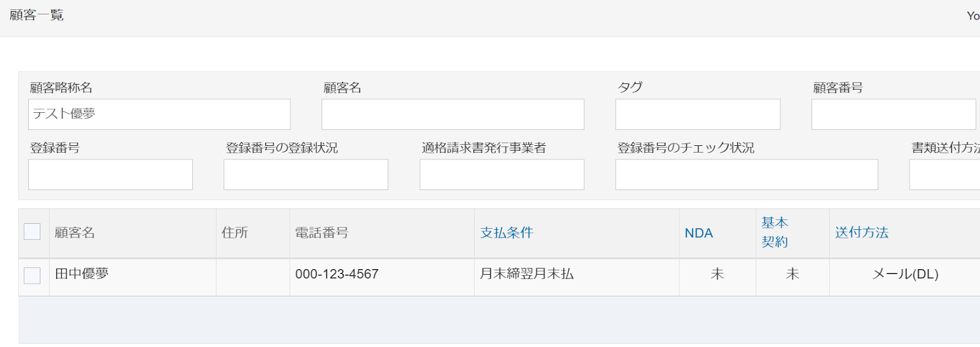Open the 登録番号のチェック状況 dropdown
This screenshot has width=980, height=347.
click(x=746, y=175)
